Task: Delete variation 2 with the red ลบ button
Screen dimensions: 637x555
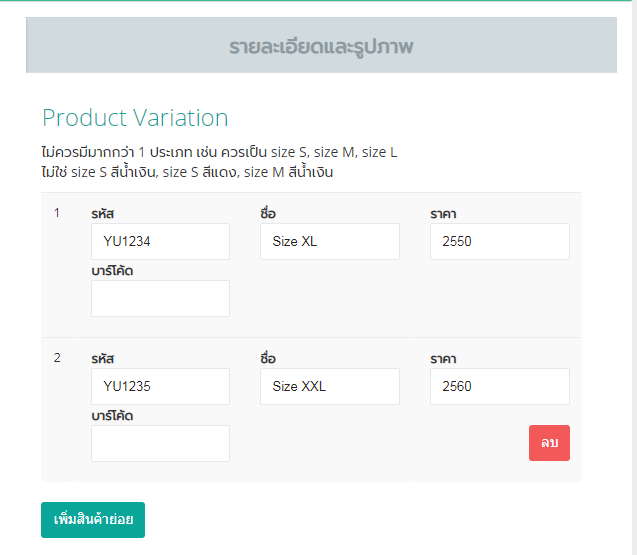Action: pyautogui.click(x=549, y=443)
